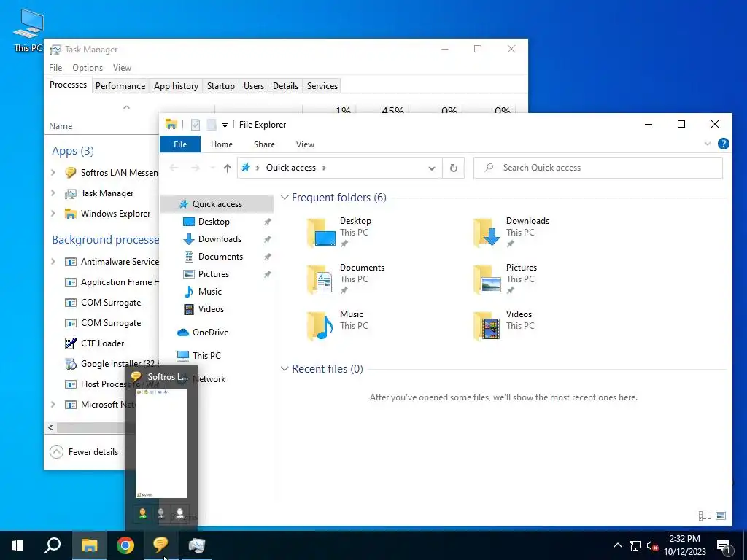The height and width of the screenshot is (560, 747).
Task: Launch Google Chrome from the taskbar
Action: point(125,545)
